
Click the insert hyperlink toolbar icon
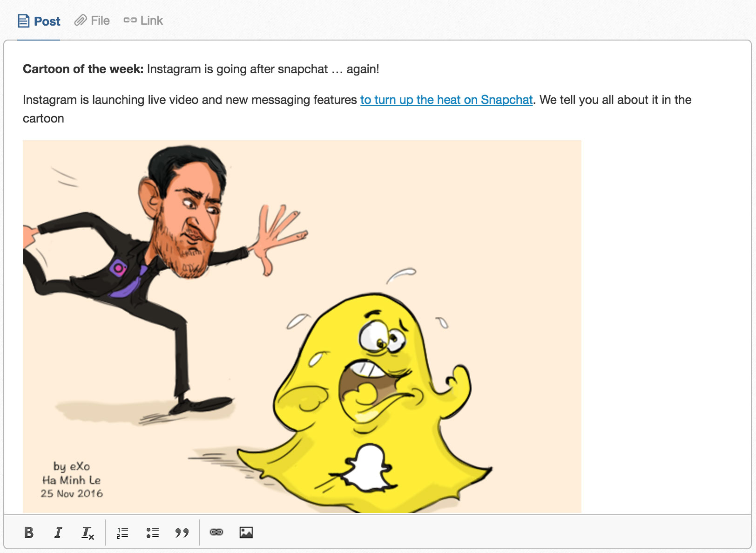(216, 532)
